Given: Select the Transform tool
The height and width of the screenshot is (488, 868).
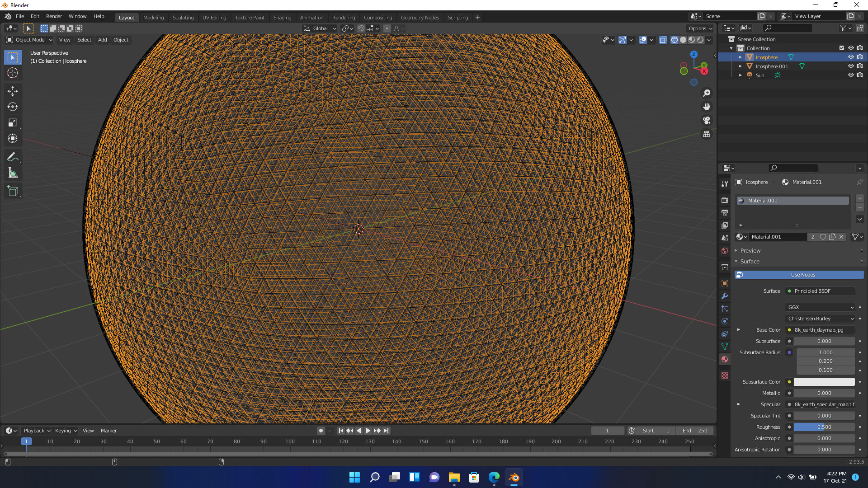Looking at the screenshot, I should tap(13, 139).
